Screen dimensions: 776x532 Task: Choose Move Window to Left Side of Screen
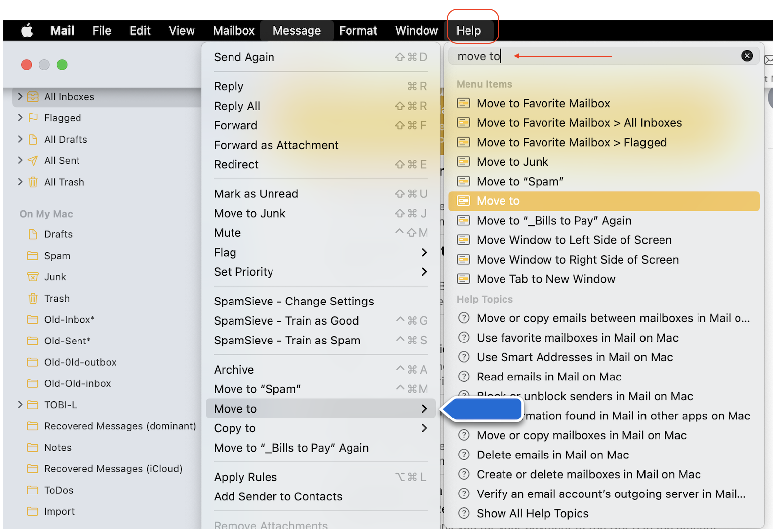click(604, 240)
